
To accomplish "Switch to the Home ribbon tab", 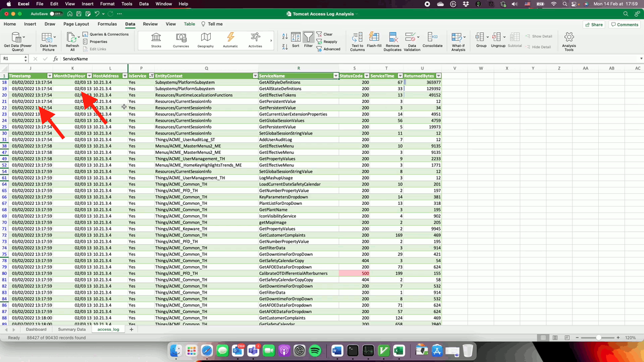I will tap(10, 24).
